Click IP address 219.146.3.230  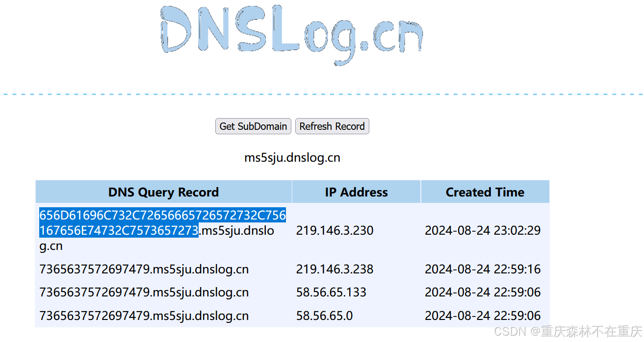tap(335, 230)
